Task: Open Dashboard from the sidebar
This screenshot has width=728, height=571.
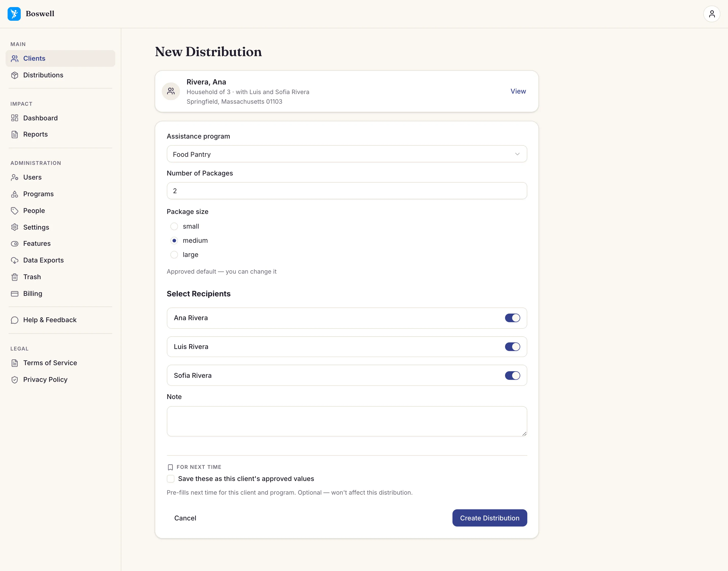Action: tap(60, 118)
